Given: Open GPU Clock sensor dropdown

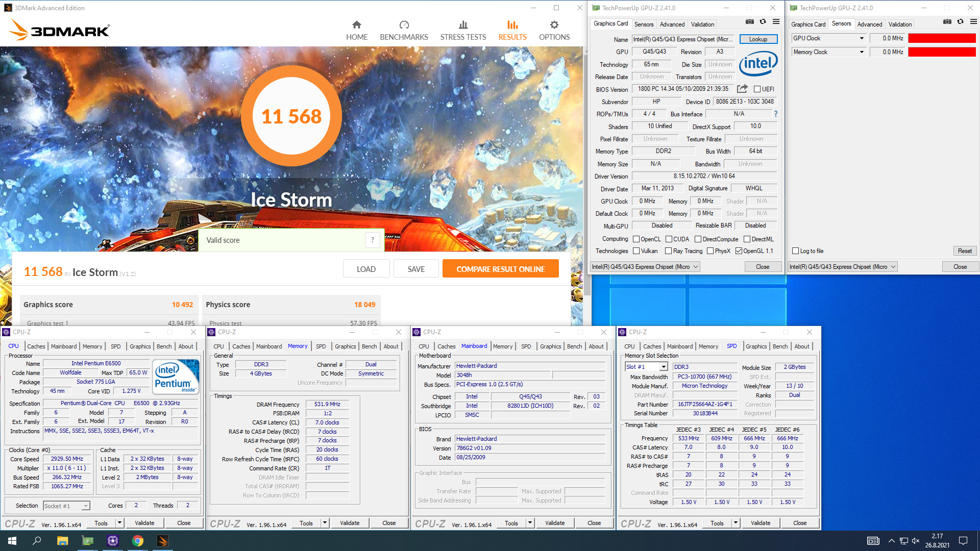Looking at the screenshot, I should point(862,38).
